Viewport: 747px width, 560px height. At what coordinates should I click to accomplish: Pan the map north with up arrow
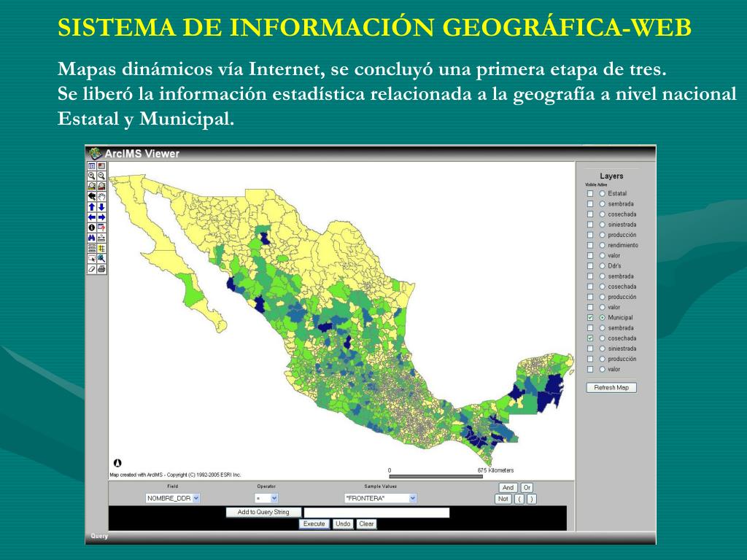[92, 207]
